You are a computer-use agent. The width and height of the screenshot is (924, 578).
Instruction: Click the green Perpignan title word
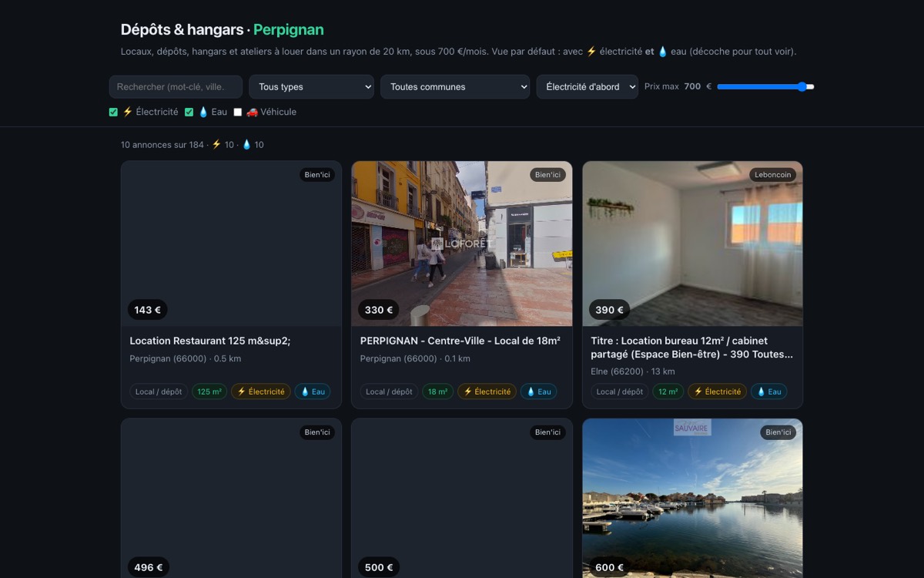(x=289, y=29)
